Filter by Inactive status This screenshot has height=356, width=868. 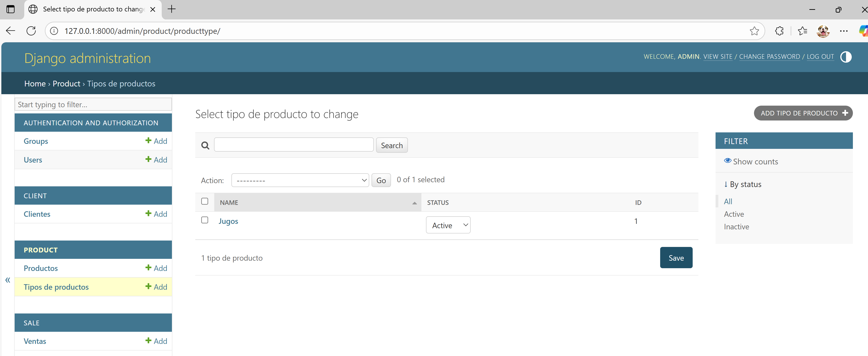tap(736, 227)
